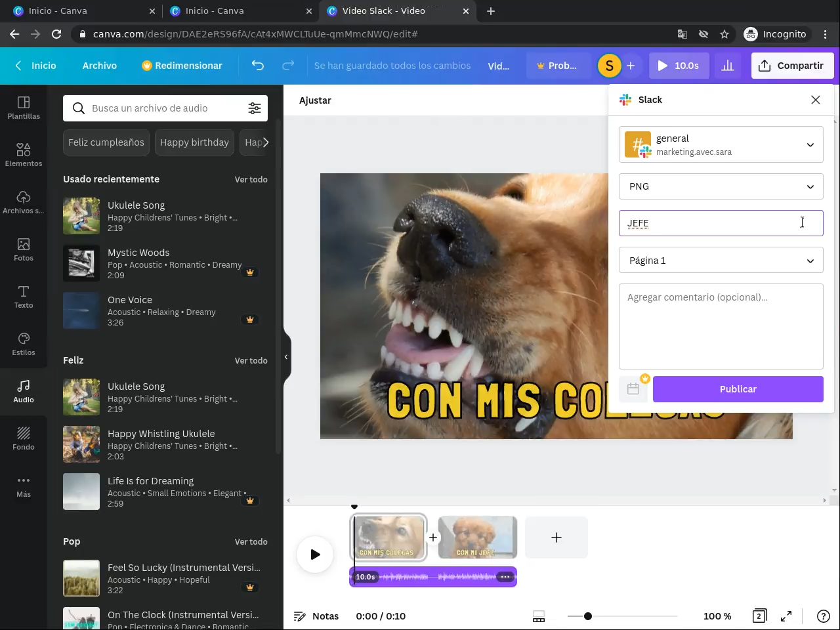
Task: Open the Notas panel
Action: pyautogui.click(x=316, y=616)
